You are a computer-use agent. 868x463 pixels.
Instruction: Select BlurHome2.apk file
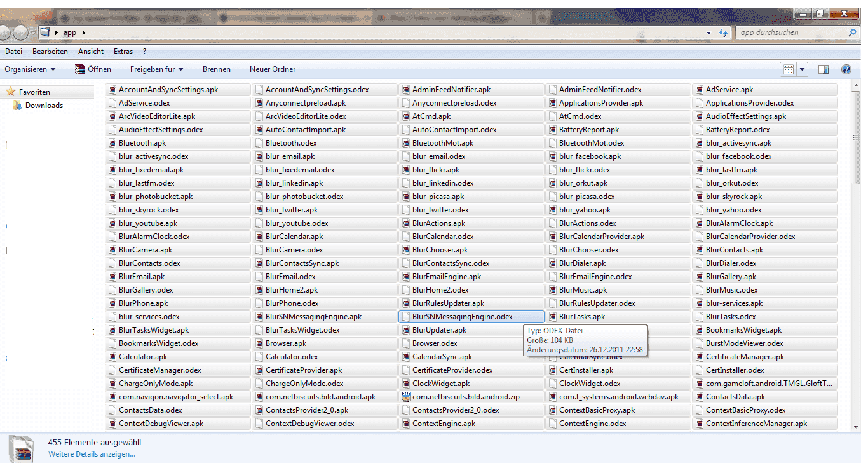pos(325,290)
